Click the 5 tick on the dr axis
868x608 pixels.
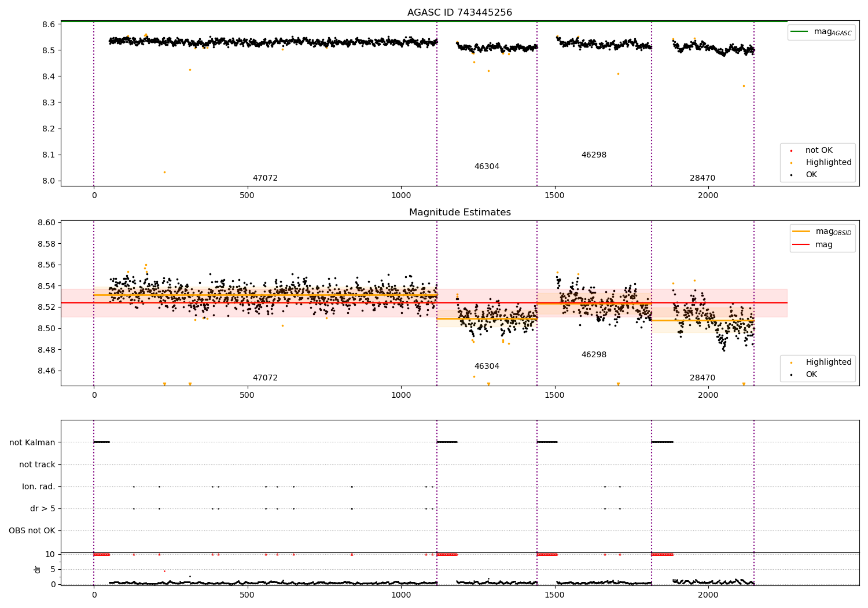[53, 569]
